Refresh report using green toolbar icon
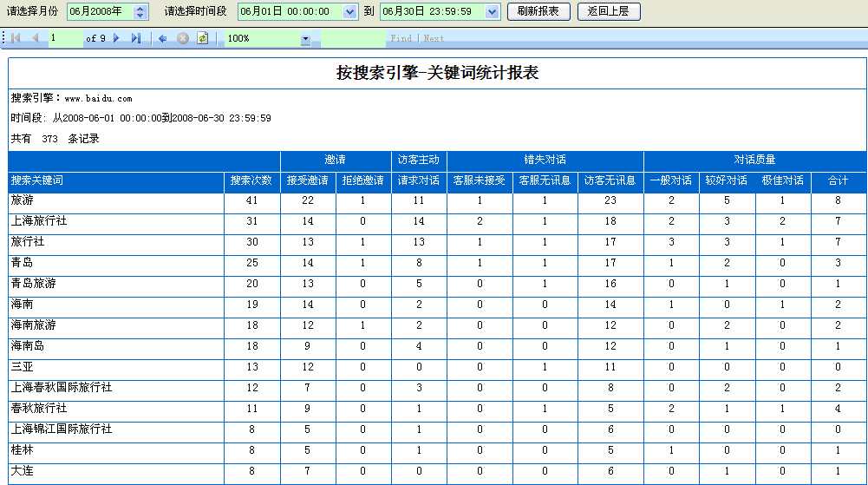This screenshot has height=485, width=868. [x=202, y=38]
